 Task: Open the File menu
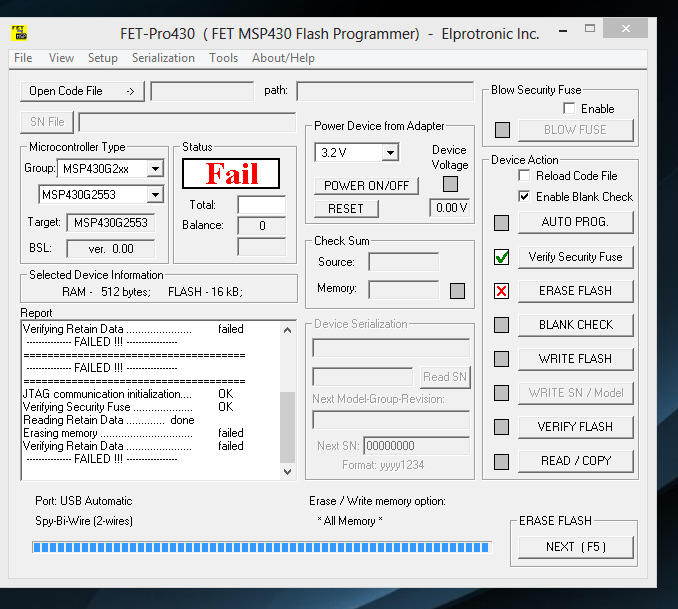23,58
